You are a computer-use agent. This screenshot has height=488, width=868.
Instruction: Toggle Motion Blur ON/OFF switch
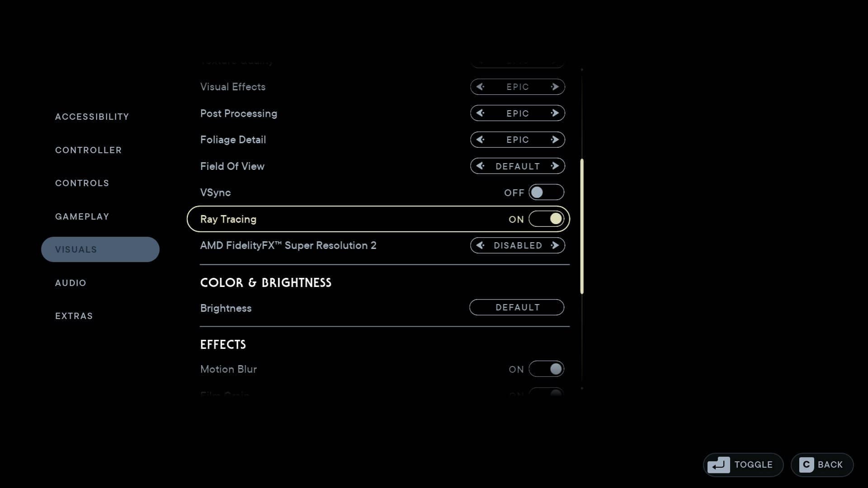click(x=546, y=369)
